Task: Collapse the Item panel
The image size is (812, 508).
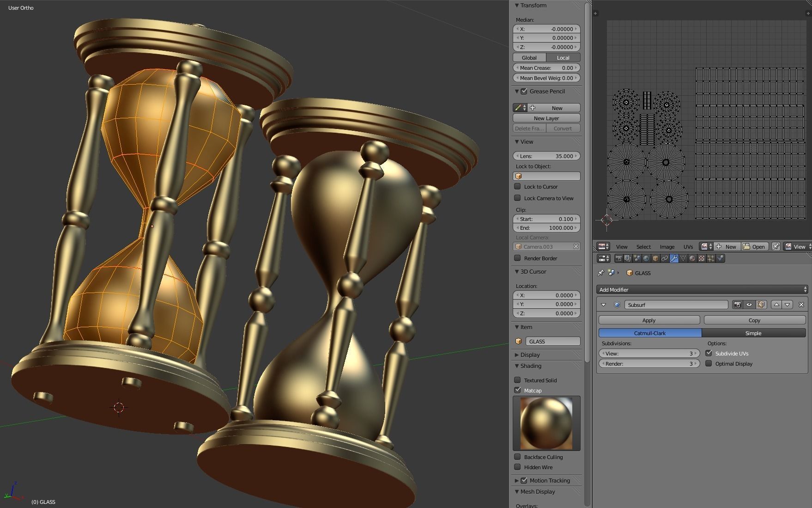Action: (x=517, y=327)
